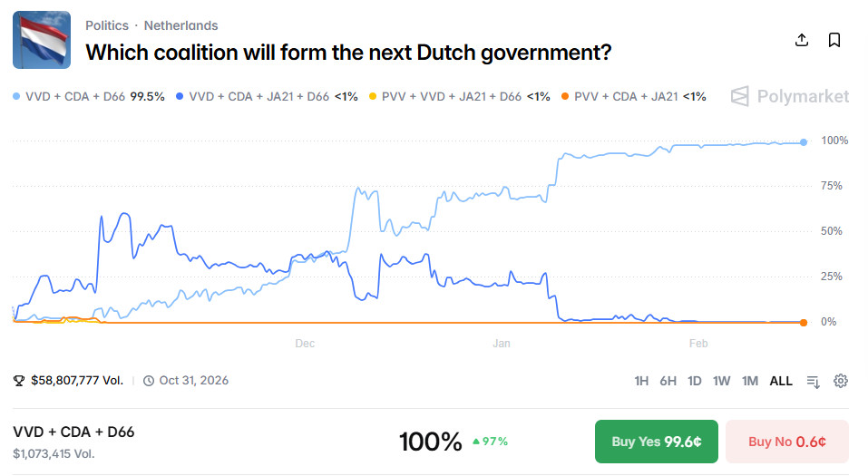Click Buy Yes 99.6¢ button
Viewport: 868px width, 476px height.
tap(656, 442)
